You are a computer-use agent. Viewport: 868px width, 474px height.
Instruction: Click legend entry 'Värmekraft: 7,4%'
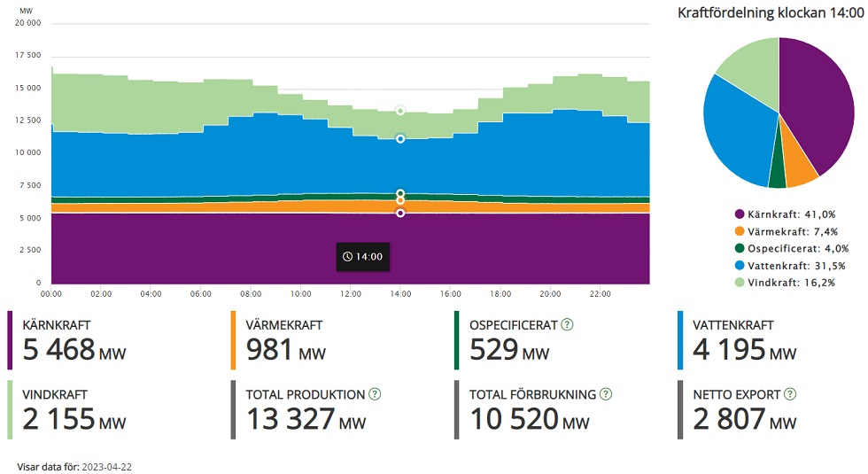tap(787, 231)
